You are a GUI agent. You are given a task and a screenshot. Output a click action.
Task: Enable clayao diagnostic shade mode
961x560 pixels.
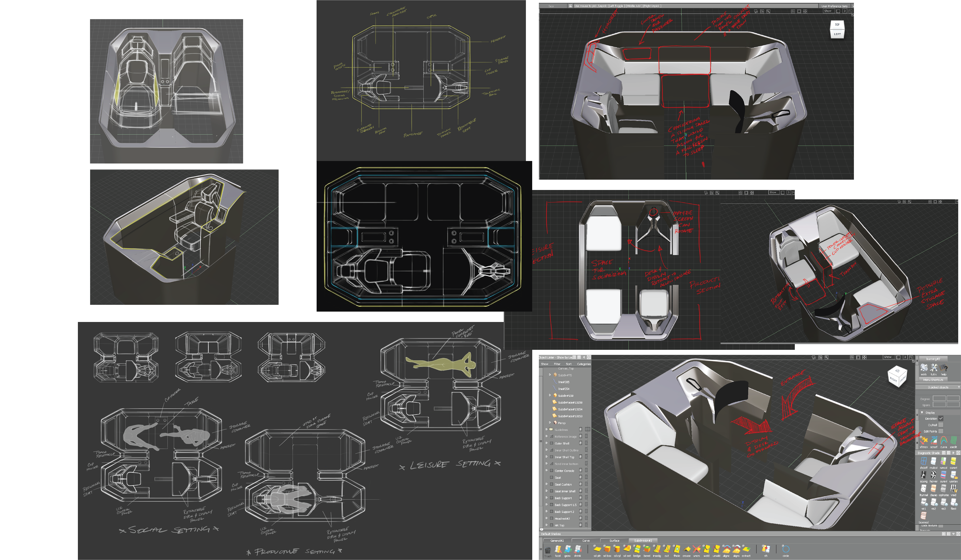[933, 489]
